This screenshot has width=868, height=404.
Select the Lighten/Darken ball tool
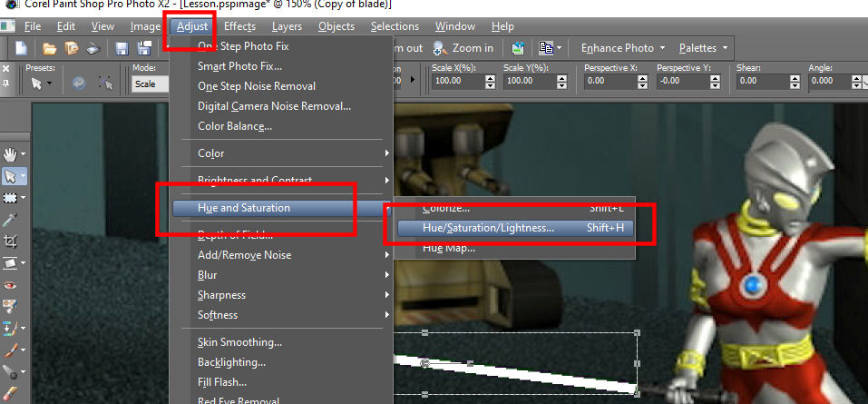11,371
